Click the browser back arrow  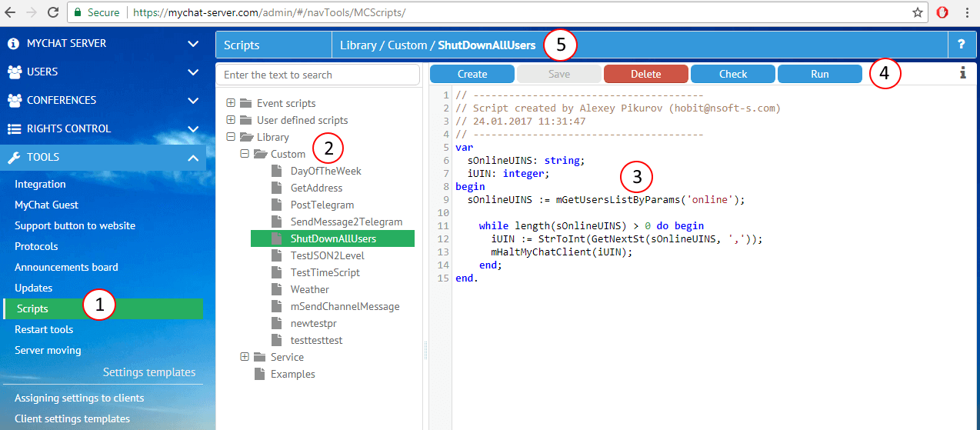11,12
